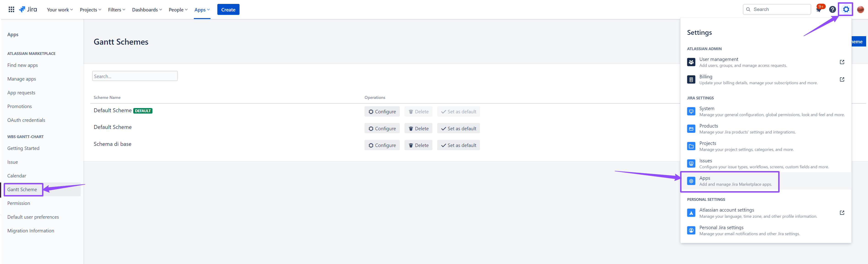
Task: Click the user profile avatar
Action: [860, 9]
